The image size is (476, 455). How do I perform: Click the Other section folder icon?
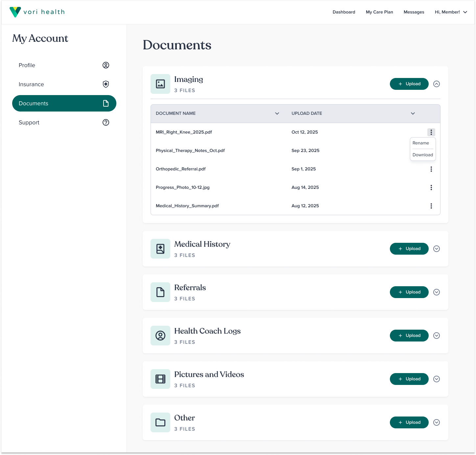click(x=160, y=422)
